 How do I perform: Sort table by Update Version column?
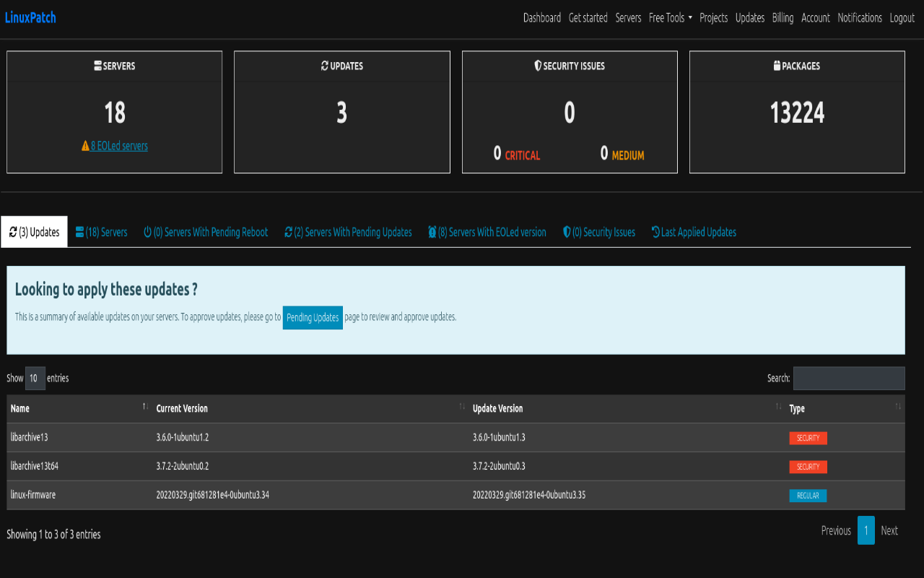click(627, 409)
